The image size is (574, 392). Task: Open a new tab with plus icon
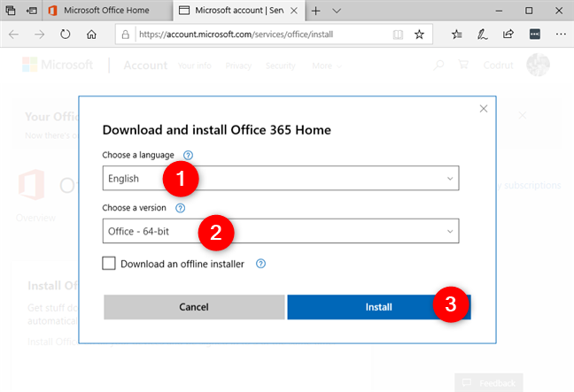[315, 11]
